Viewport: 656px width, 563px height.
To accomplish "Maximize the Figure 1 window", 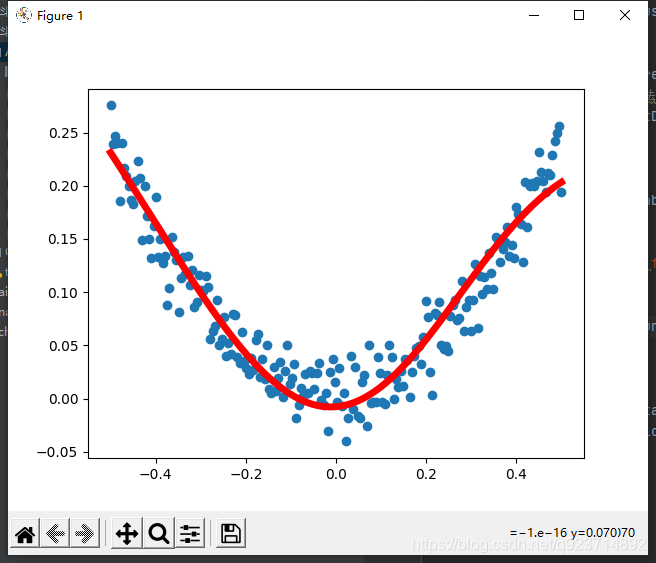I will pyautogui.click(x=579, y=15).
